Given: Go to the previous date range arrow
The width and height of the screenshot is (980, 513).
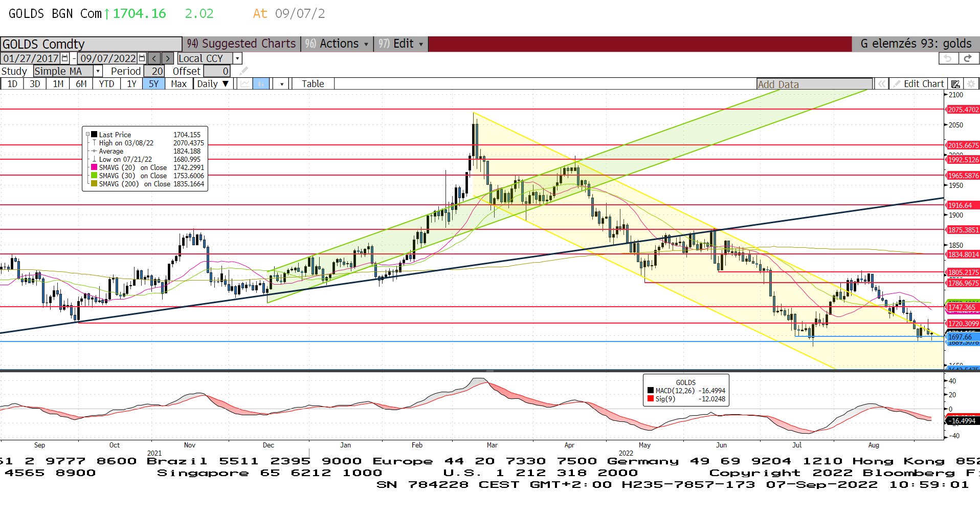Looking at the screenshot, I should click(x=155, y=58).
